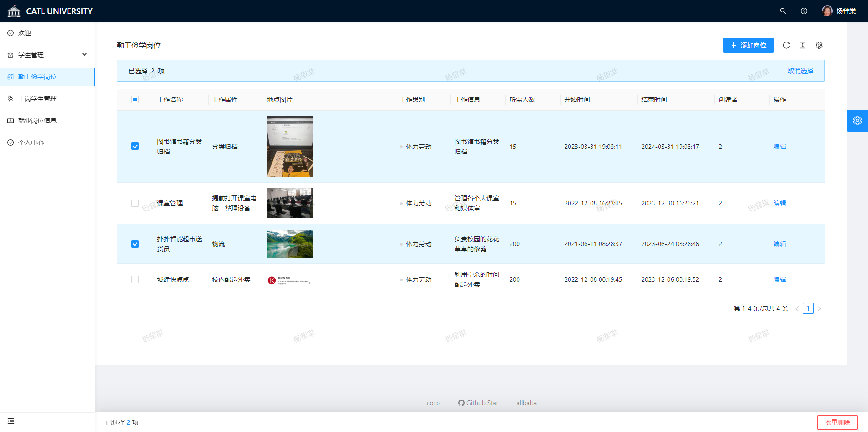This screenshot has height=432, width=868.
Task: Click the 分类归档 attribute cell
Action: pos(225,147)
